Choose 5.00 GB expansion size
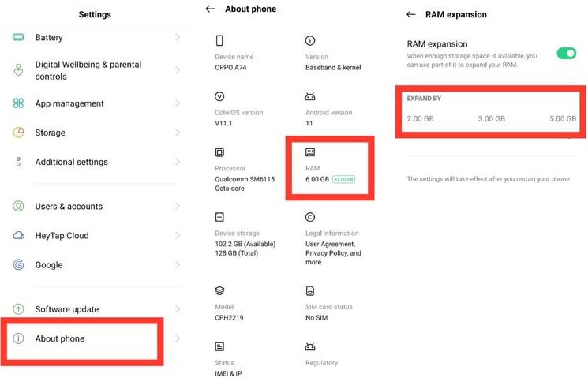588x385 pixels. point(563,119)
